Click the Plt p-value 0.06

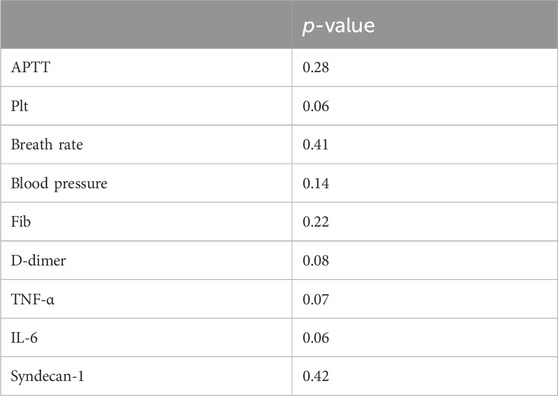pyautogui.click(x=316, y=106)
